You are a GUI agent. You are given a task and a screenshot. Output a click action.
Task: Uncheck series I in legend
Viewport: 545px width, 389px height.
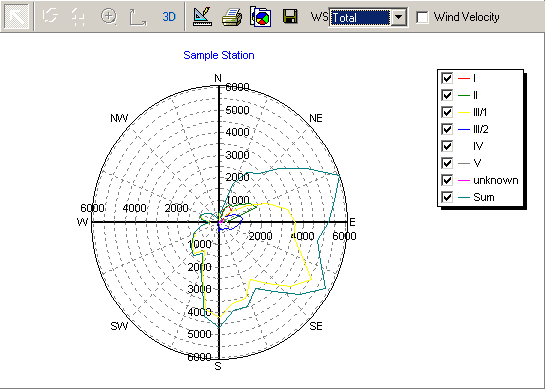pos(447,78)
